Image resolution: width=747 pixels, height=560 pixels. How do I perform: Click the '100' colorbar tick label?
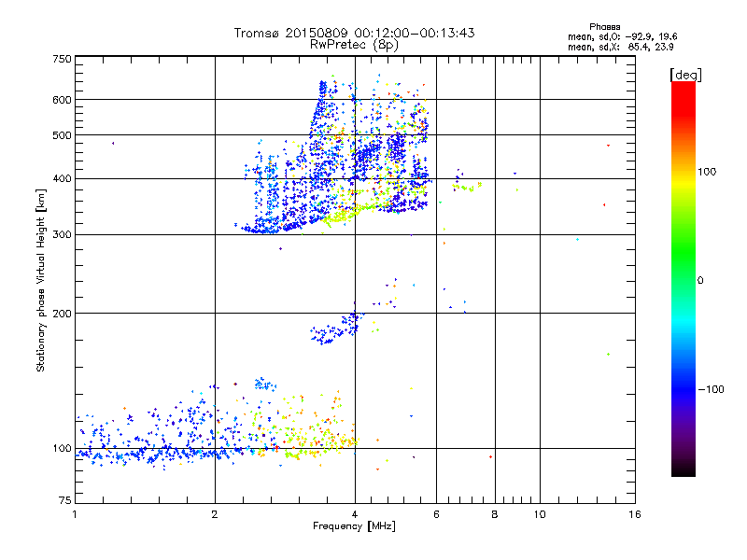click(707, 172)
